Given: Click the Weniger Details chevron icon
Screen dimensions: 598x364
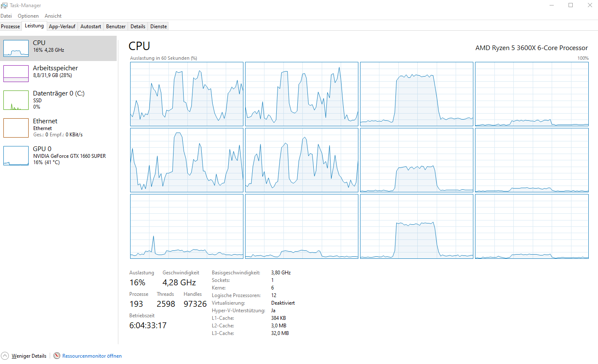Looking at the screenshot, I should 5,356.
